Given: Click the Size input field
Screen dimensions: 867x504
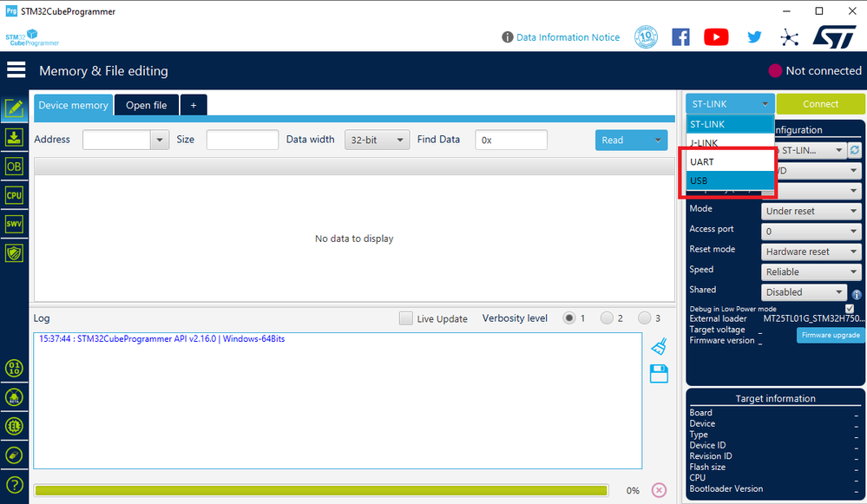Looking at the screenshot, I should pos(242,140).
